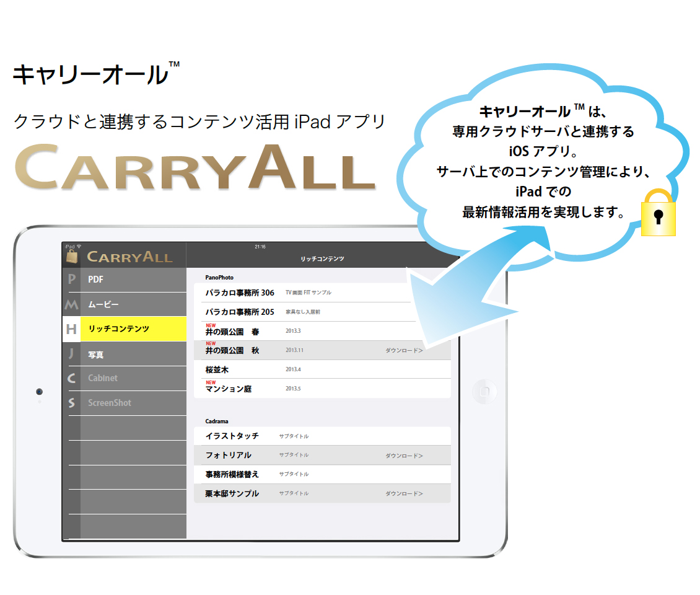This screenshot has height=595, width=700.
Task: Click the 2013.11 date text
Action: 295,350
